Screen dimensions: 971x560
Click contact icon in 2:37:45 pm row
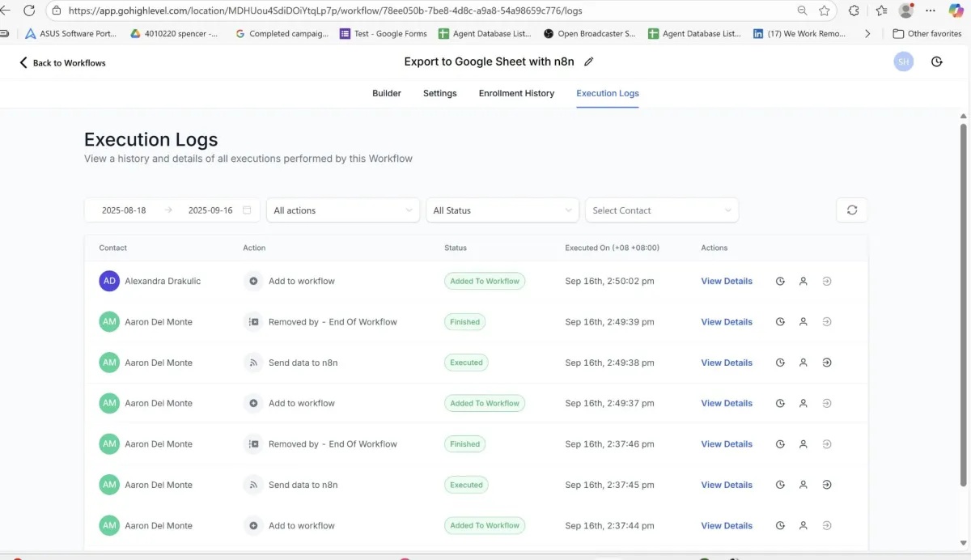(804, 485)
